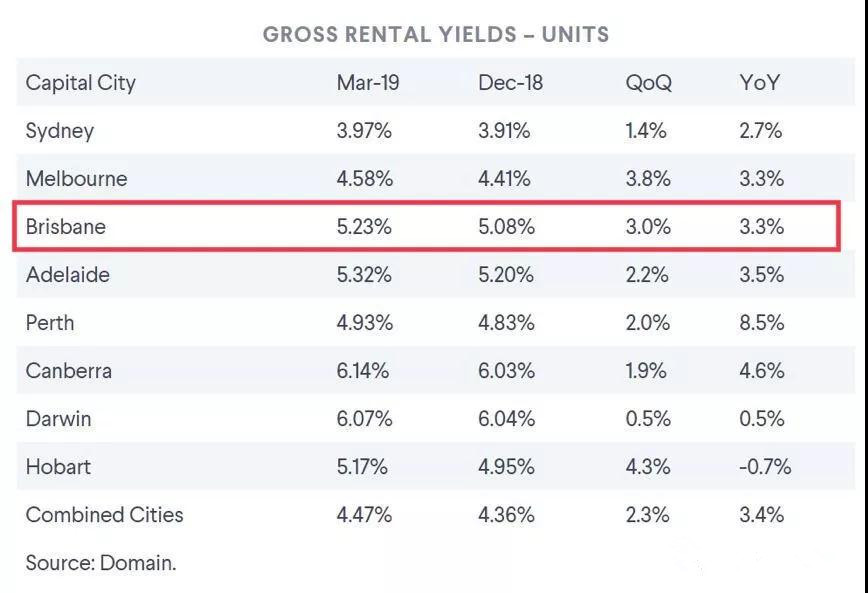Select the Canberra row label
The height and width of the screenshot is (593, 868).
point(69,371)
